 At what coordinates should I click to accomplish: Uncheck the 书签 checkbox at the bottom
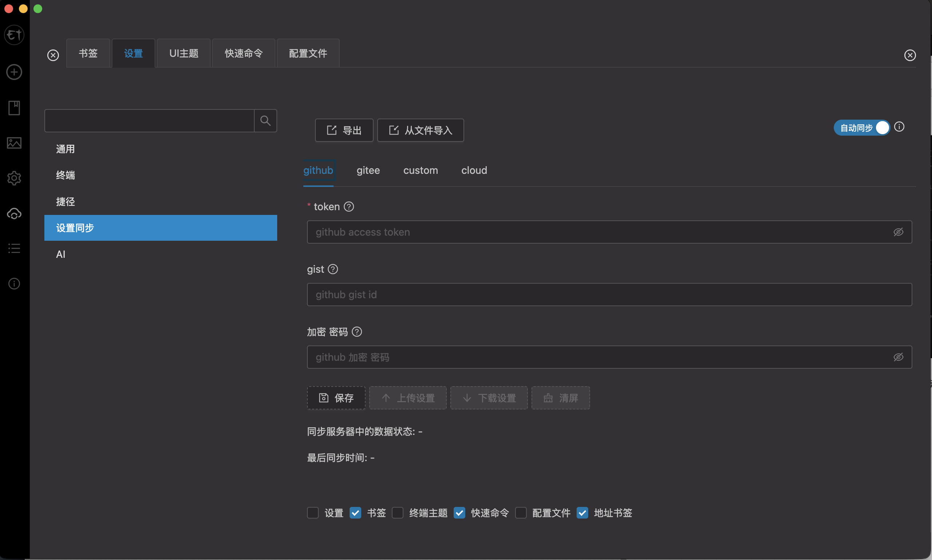pyautogui.click(x=355, y=513)
